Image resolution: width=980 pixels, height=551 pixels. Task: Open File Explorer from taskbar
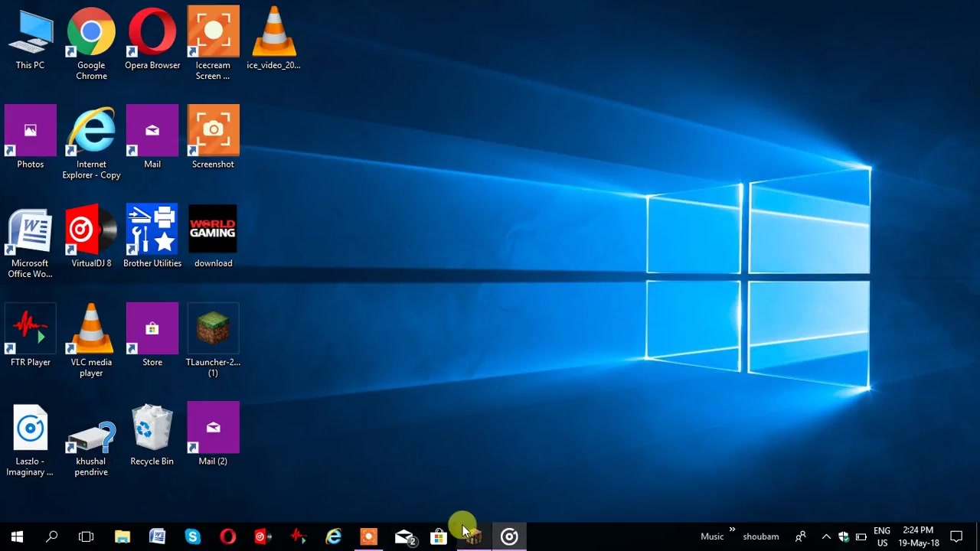pos(122,536)
